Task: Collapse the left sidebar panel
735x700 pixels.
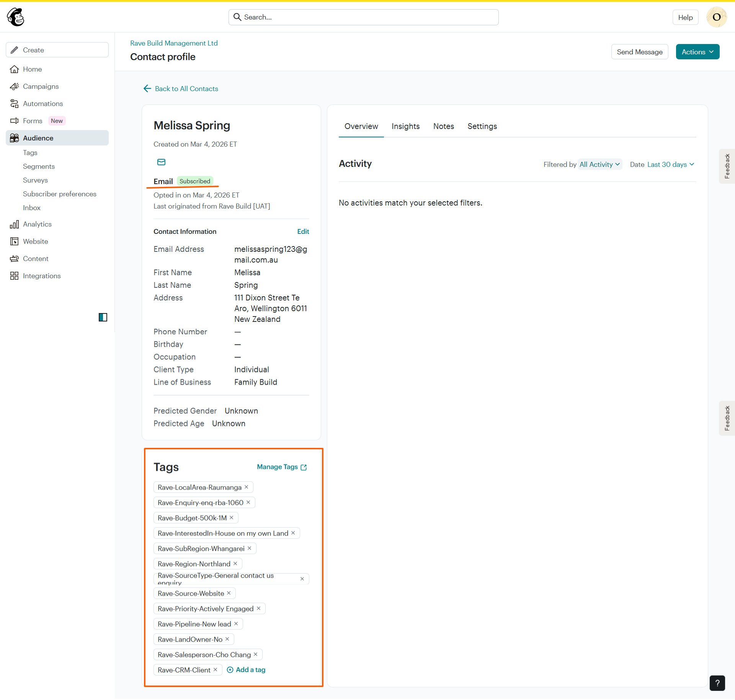Action: point(103,317)
